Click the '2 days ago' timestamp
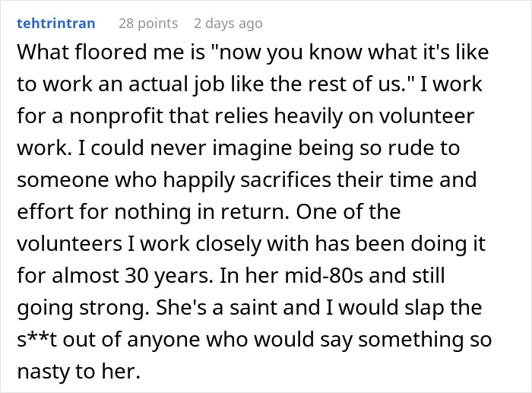532x393 pixels. 226,24
